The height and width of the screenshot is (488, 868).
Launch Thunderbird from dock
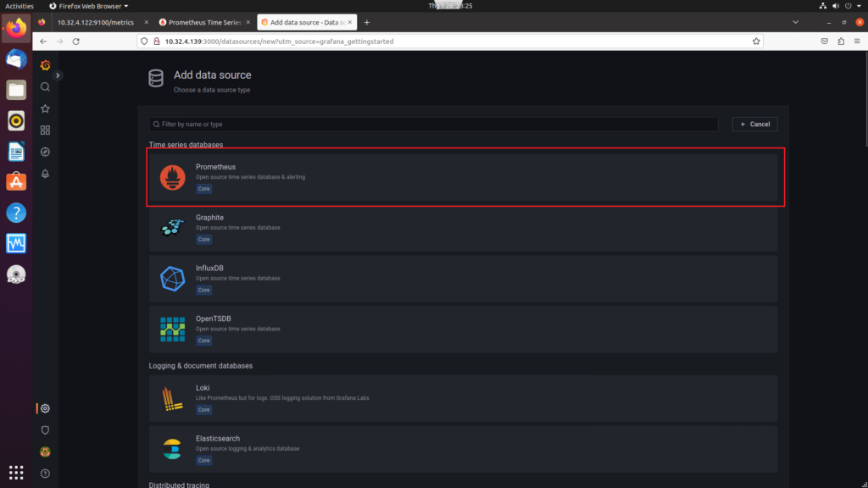point(16,59)
